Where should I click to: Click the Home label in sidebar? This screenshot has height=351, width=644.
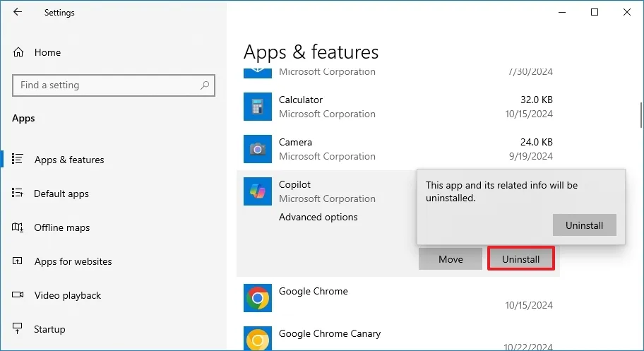[x=47, y=52]
